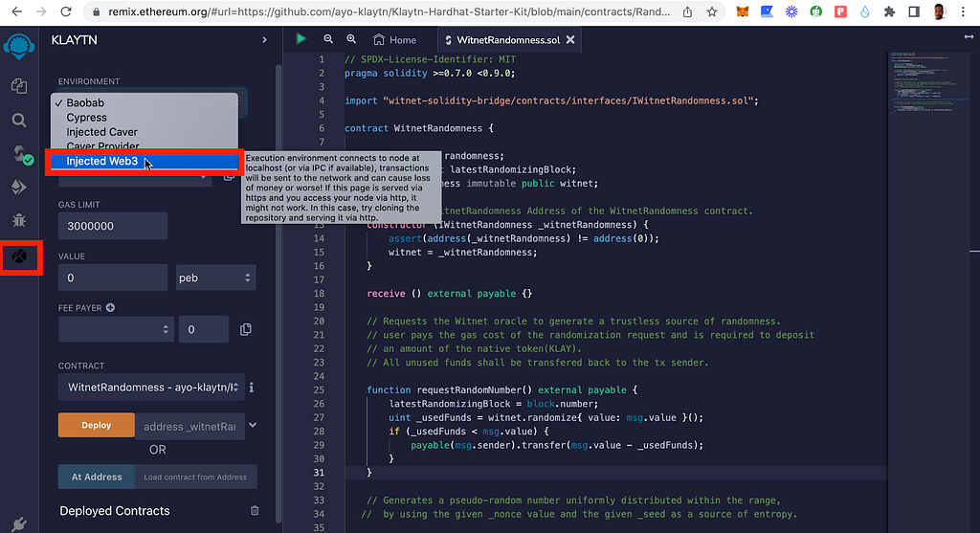Image resolution: width=980 pixels, height=533 pixels.
Task: Bookmark this page with star icon
Action: click(x=711, y=11)
